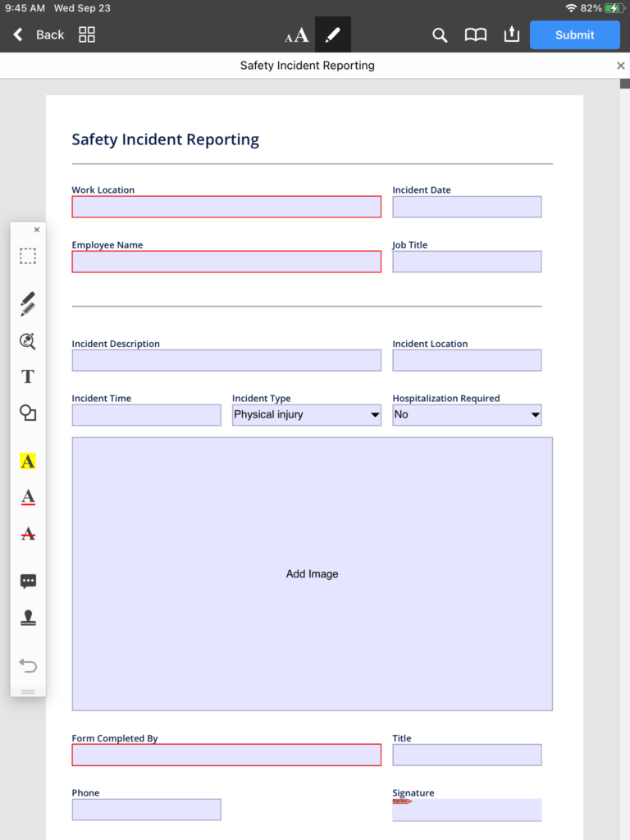Screen dimensions: 630x840
Task: Open the thumbnail grid view
Action: click(87, 34)
